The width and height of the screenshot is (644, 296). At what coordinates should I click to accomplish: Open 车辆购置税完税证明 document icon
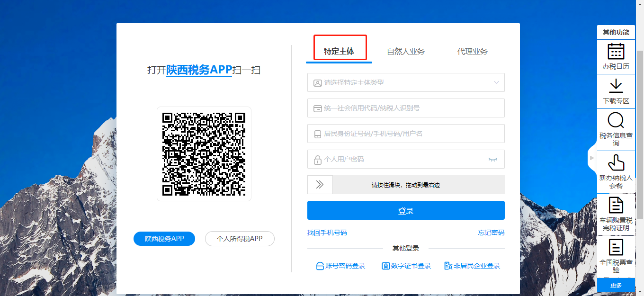click(x=616, y=206)
